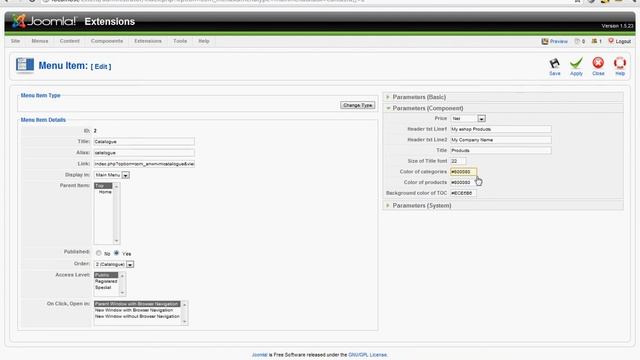Click the Title field containing Catalogue
Viewport: 640px width, 360px height.
pyautogui.click(x=144, y=142)
